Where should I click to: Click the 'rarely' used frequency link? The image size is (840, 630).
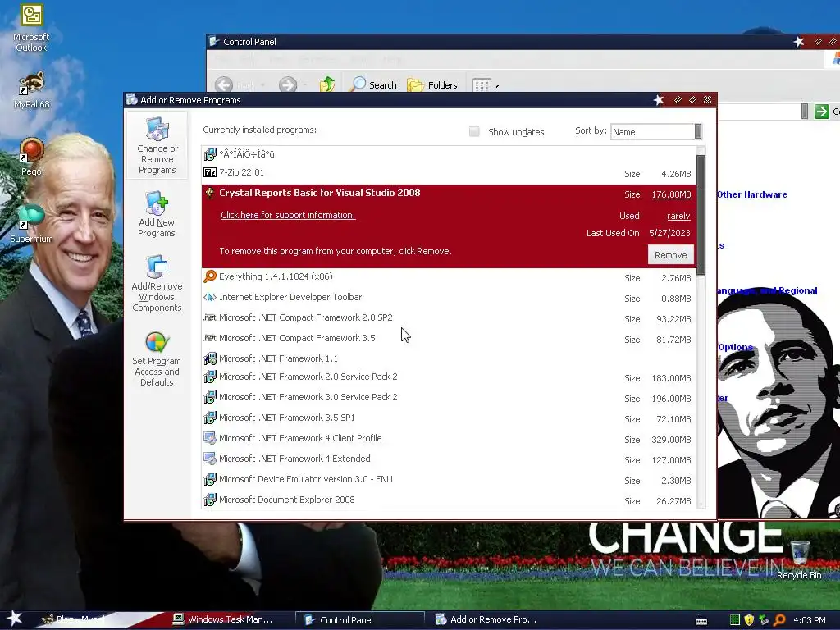(x=678, y=216)
